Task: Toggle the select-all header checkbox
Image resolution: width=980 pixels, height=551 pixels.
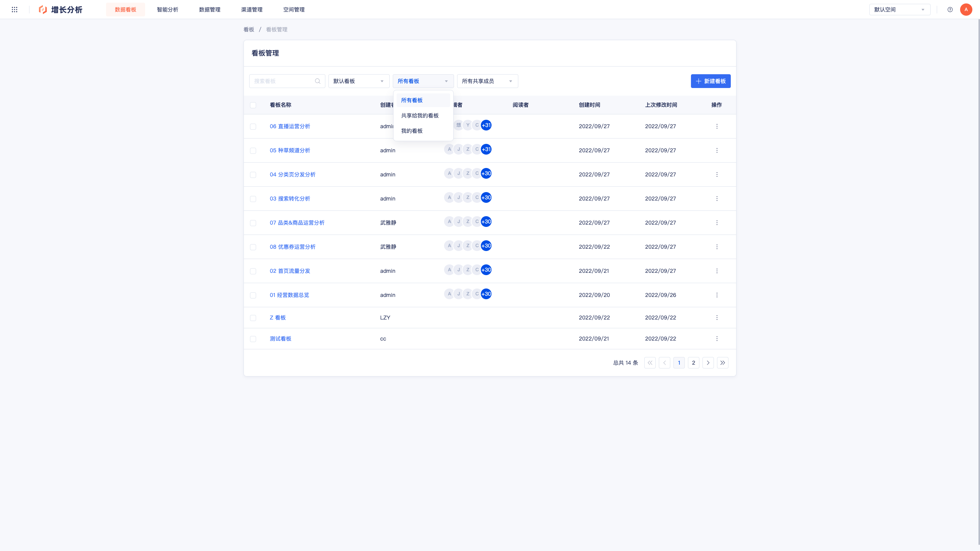Action: [x=253, y=105]
